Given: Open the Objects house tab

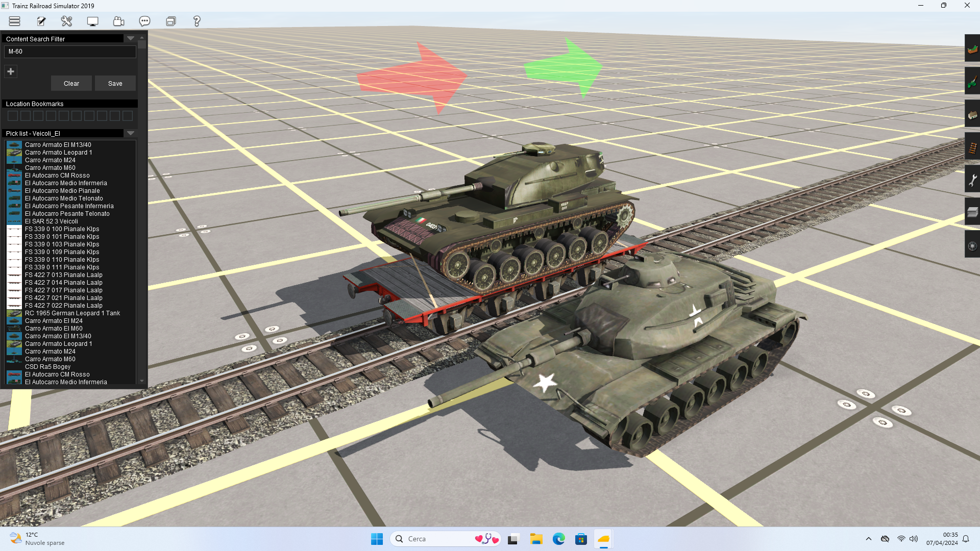Looking at the screenshot, I should pos(972,114).
